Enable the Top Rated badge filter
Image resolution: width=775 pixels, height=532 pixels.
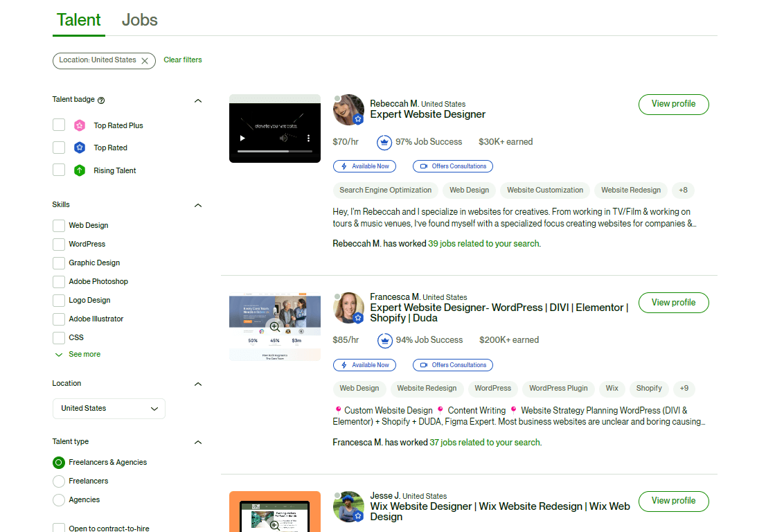59,148
